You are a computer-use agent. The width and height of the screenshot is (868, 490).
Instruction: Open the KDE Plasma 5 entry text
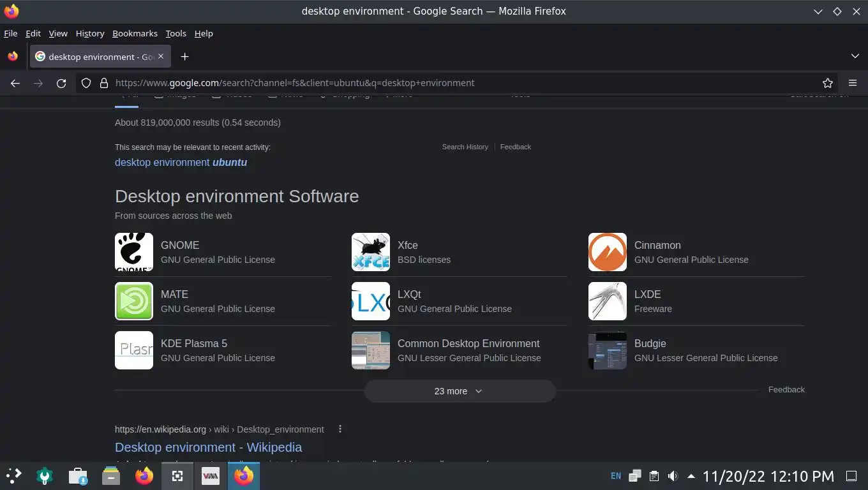(x=194, y=343)
